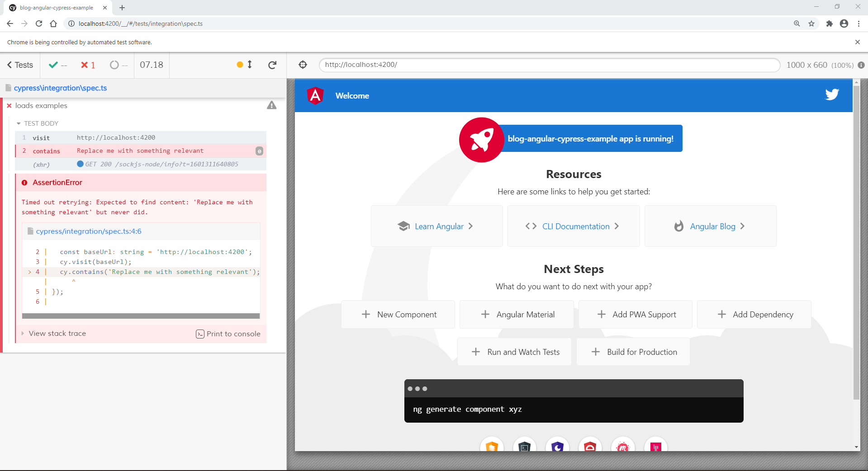Select the visit command log row
This screenshot has height=471, width=868.
[141, 137]
